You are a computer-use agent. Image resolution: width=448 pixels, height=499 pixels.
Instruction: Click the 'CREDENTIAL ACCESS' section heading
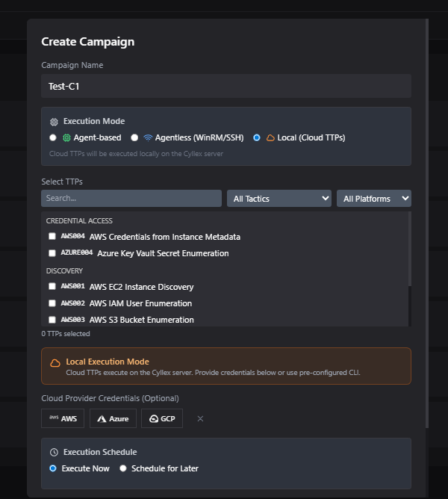pos(79,221)
